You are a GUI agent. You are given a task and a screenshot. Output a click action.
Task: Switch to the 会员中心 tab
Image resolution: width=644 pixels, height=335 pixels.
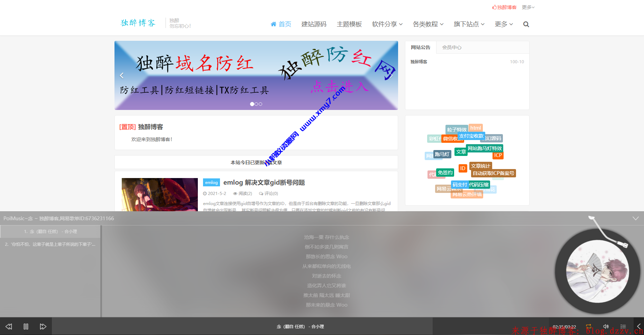[451, 47]
